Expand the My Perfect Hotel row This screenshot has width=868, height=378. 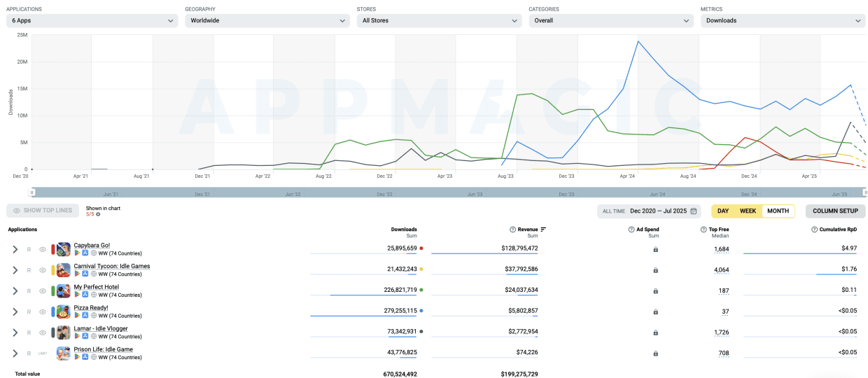[15, 290]
